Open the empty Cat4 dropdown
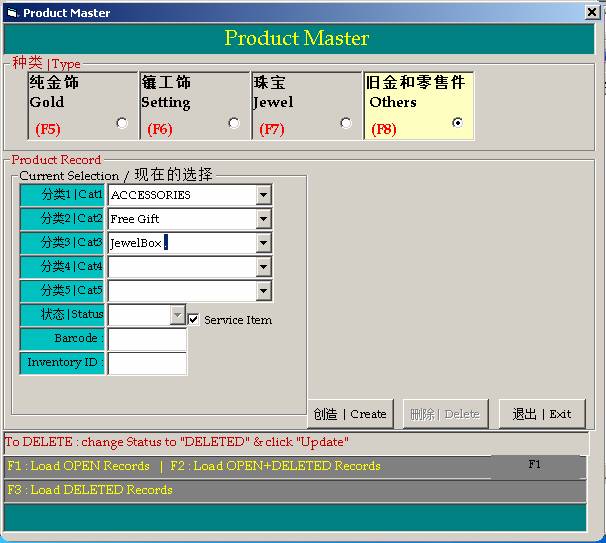 click(263, 267)
